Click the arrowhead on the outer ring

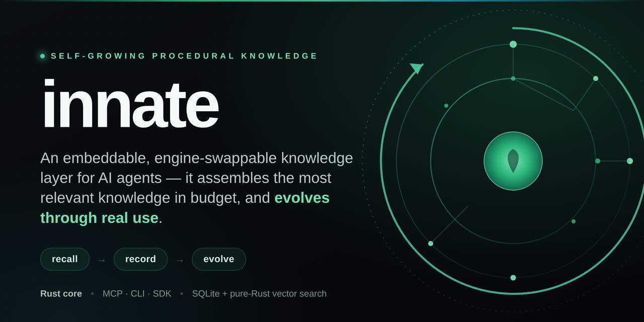coord(417,68)
